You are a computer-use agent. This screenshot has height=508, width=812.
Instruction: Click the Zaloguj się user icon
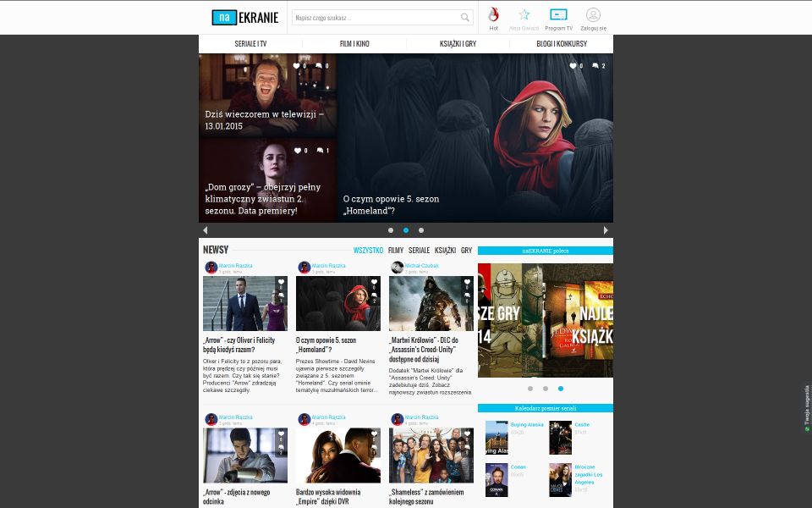tap(593, 14)
